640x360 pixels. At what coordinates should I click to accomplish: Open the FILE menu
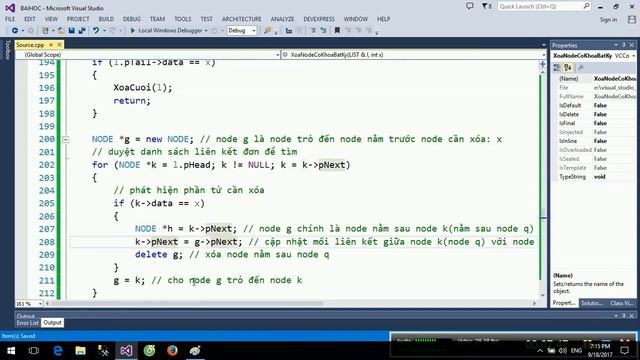pos(10,19)
